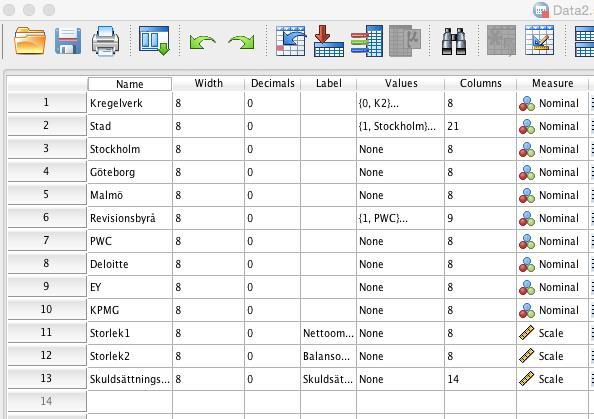Screen dimensions: 594x419
Task: Click Decimals cell 0 for Stockholm
Action: point(272,149)
